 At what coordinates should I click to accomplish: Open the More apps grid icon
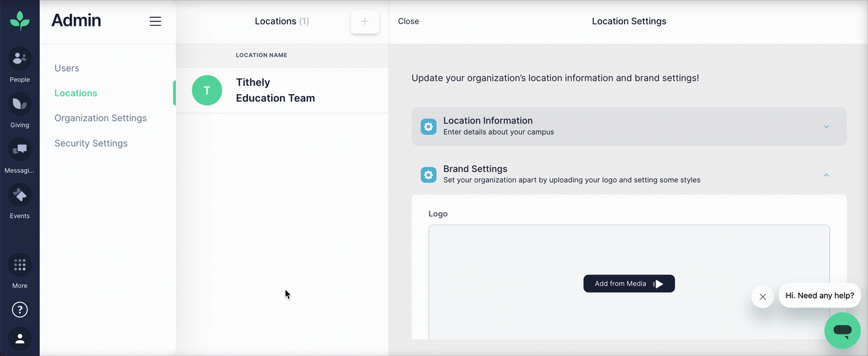20,265
